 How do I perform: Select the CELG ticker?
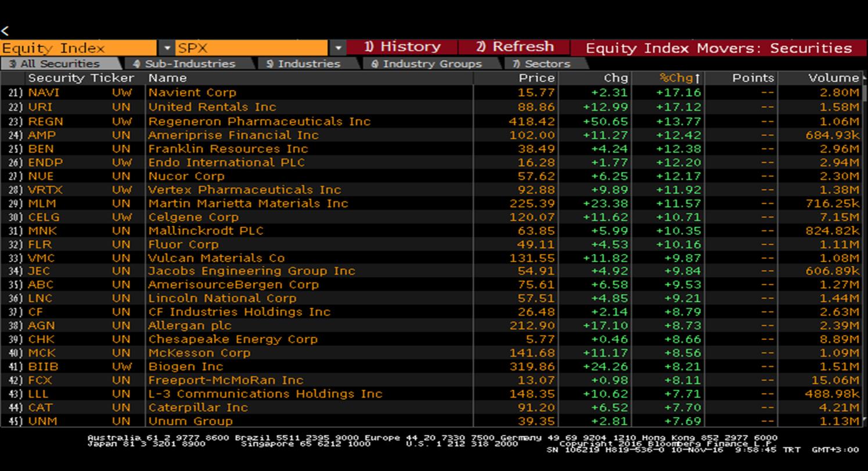click(44, 217)
